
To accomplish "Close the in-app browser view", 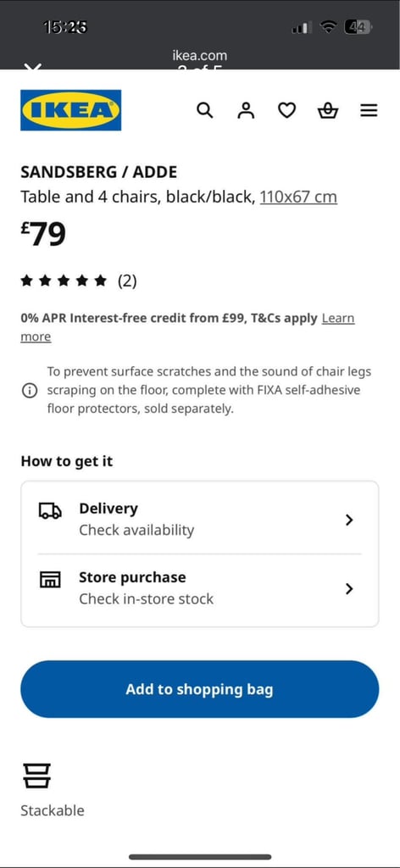I will click(33, 68).
